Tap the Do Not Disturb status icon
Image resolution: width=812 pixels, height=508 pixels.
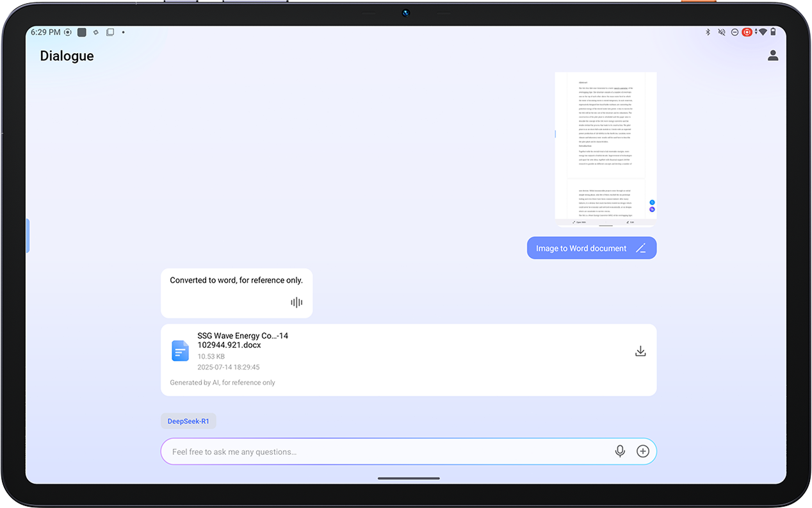click(735, 32)
